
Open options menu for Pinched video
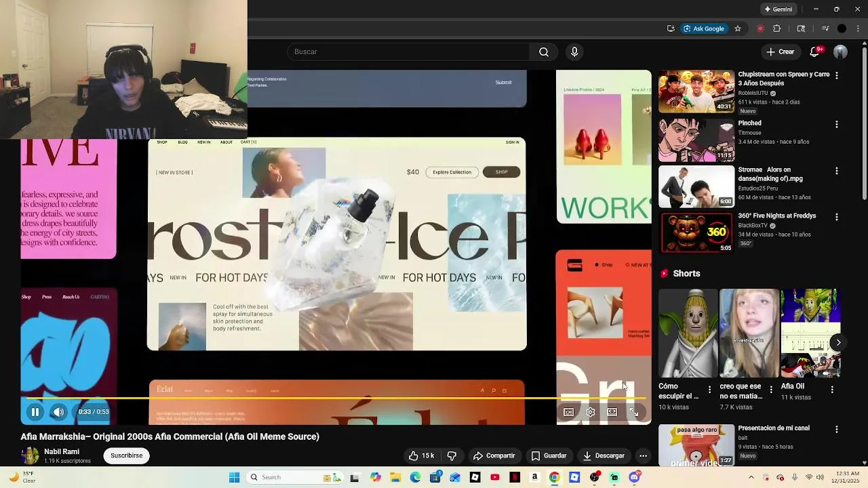(837, 125)
